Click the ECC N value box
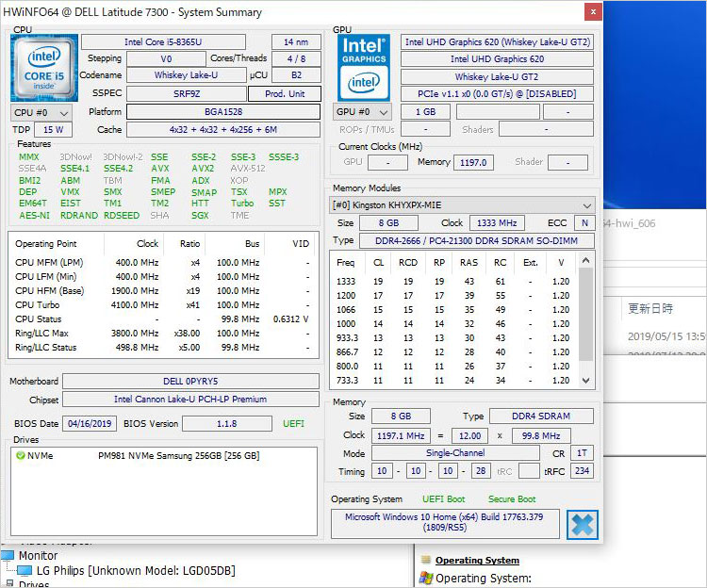707x588 pixels. (x=584, y=222)
